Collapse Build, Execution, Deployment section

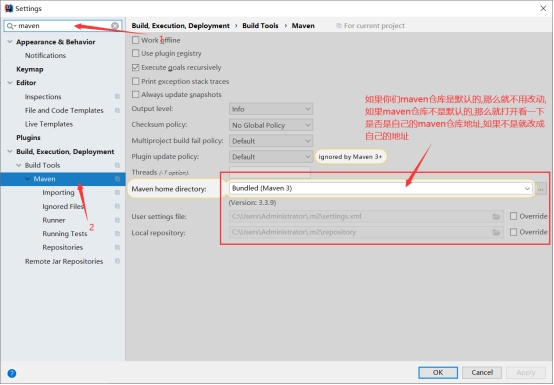10,152
